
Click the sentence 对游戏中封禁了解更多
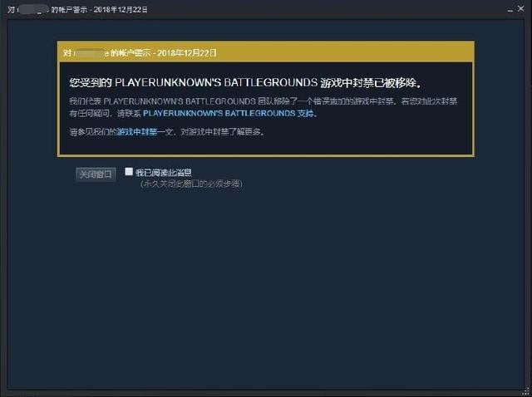point(223,131)
